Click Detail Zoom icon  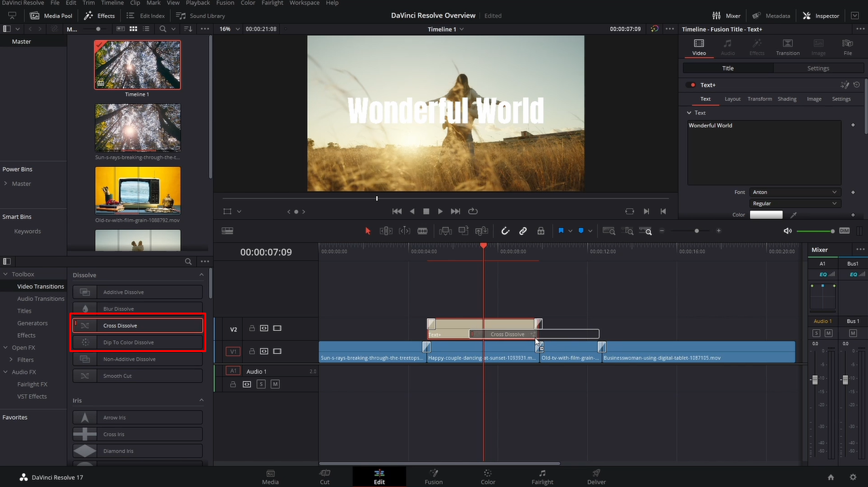tap(628, 231)
